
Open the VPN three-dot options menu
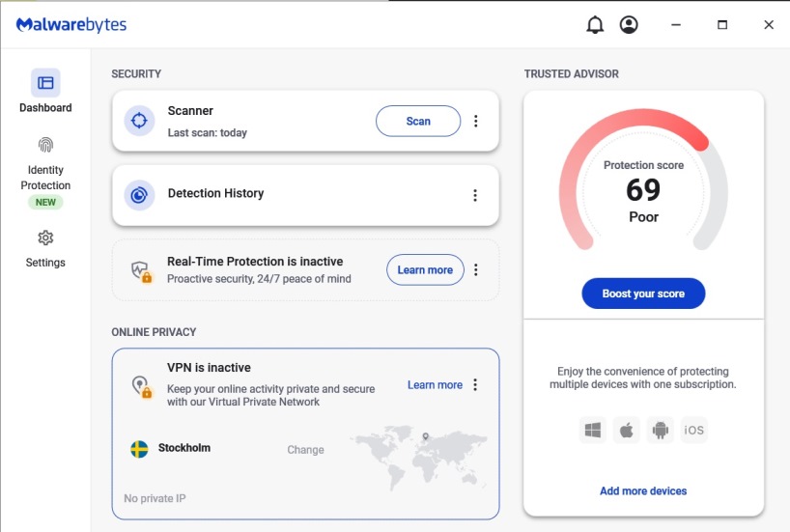(x=475, y=385)
